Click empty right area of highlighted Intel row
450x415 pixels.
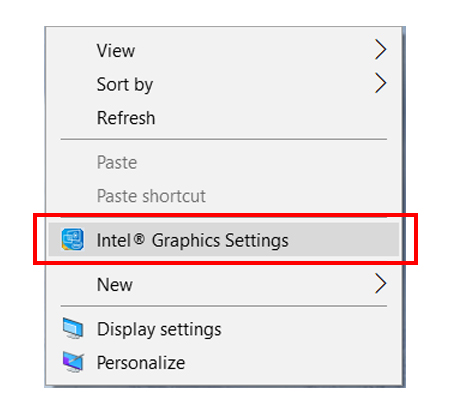(x=343, y=240)
